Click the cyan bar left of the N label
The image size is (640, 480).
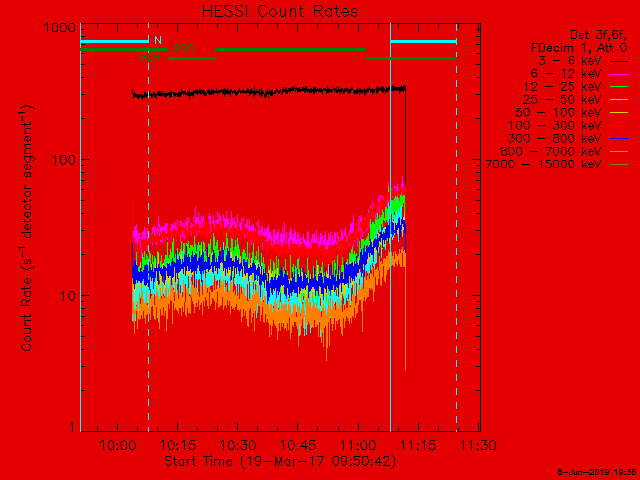(x=115, y=42)
